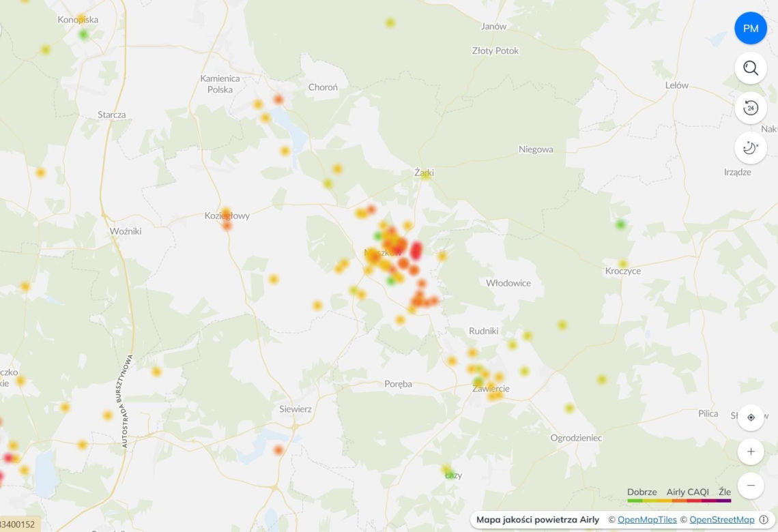Open the map attribution info icon
The width and height of the screenshot is (778, 532).
[764, 520]
